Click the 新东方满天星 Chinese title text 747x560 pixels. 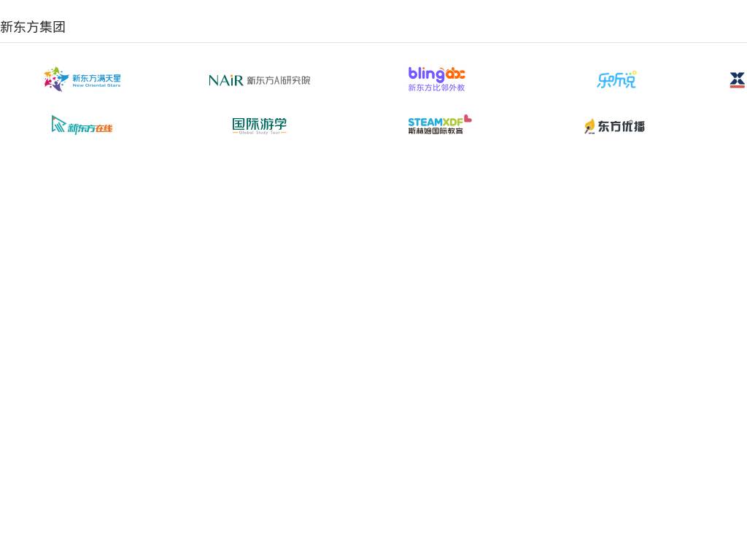[96, 77]
